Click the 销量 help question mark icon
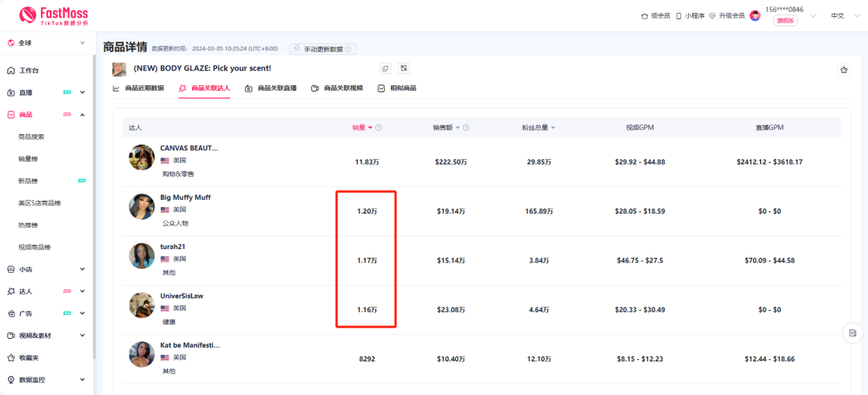This screenshot has height=395, width=868. 379,128
